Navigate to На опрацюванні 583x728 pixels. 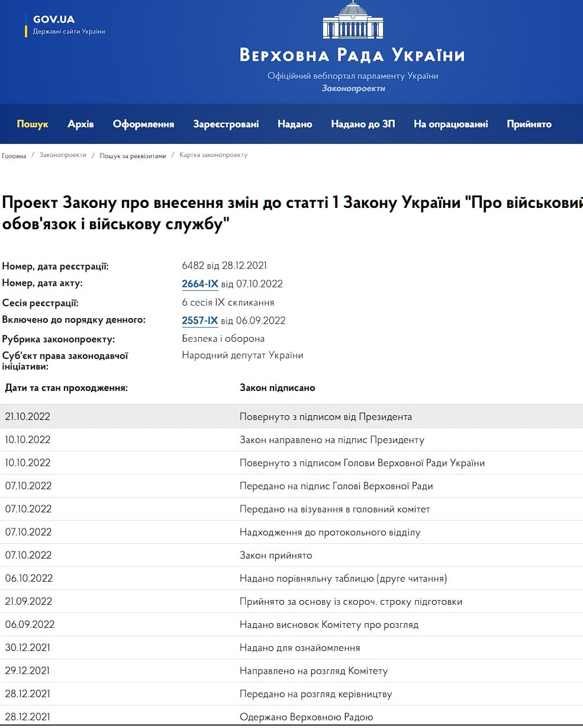[450, 124]
